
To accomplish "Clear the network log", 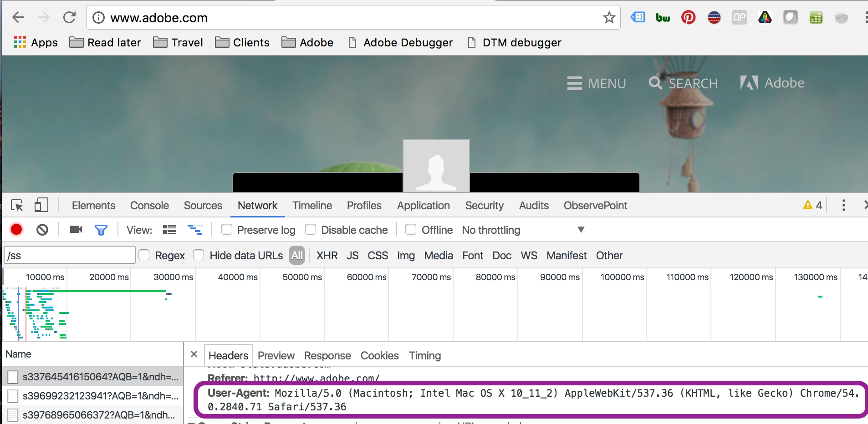I will coord(42,230).
